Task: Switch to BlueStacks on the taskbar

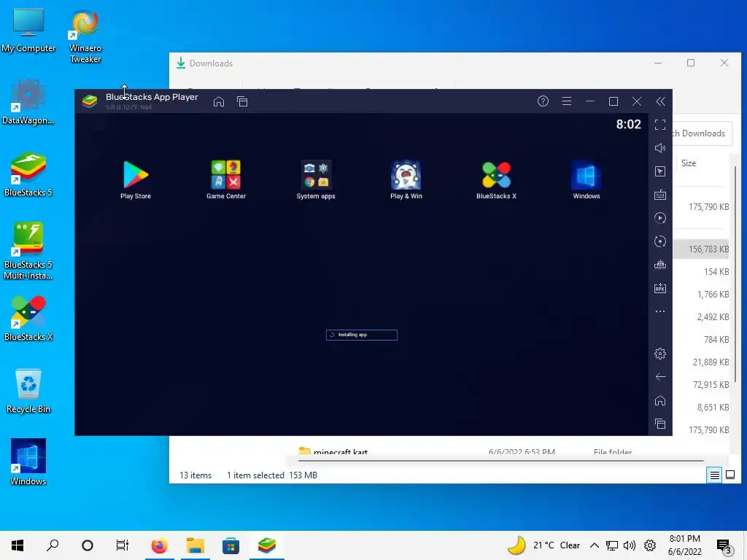Action: click(x=267, y=545)
